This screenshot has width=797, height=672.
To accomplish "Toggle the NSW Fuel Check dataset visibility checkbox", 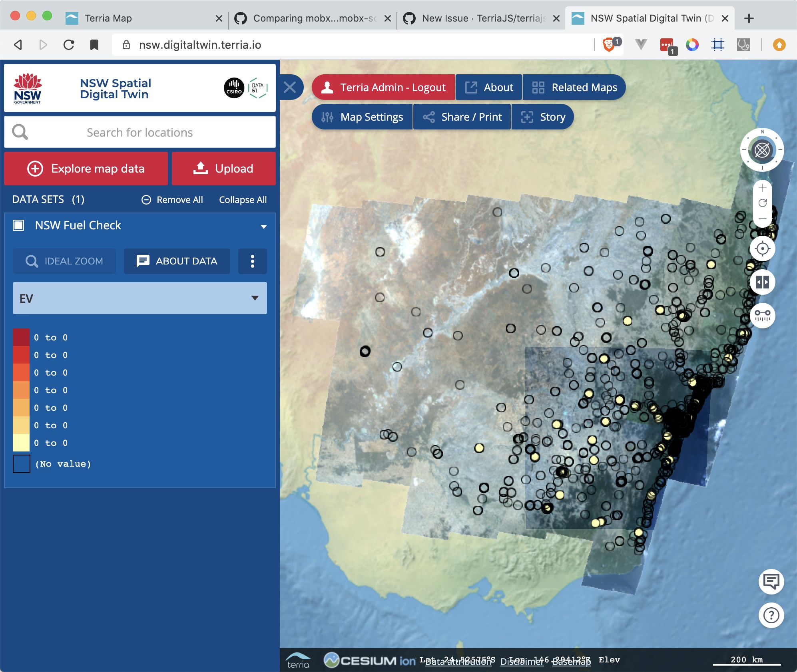I will pyautogui.click(x=18, y=225).
